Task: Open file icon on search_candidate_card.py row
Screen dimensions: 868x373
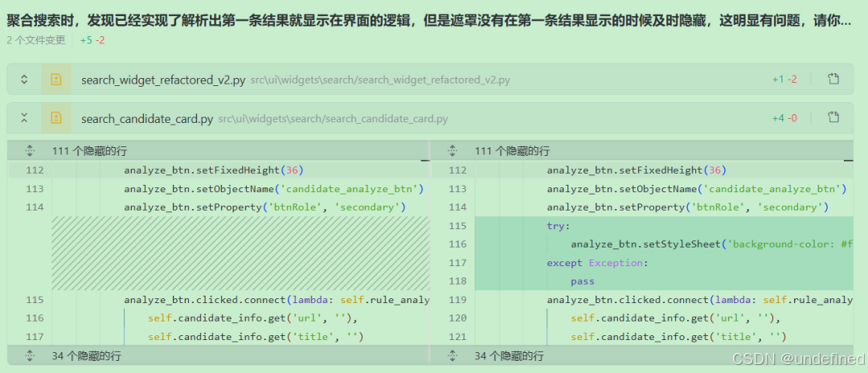Action: point(833,117)
